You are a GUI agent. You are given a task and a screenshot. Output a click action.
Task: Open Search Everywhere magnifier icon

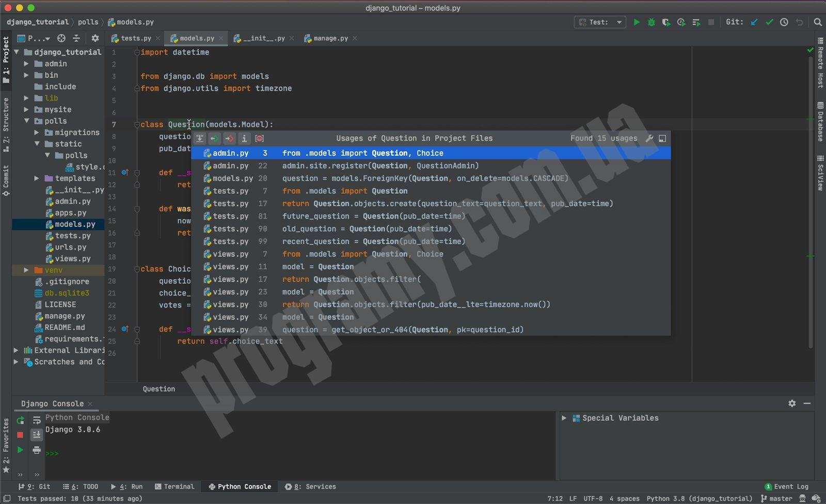click(x=818, y=22)
